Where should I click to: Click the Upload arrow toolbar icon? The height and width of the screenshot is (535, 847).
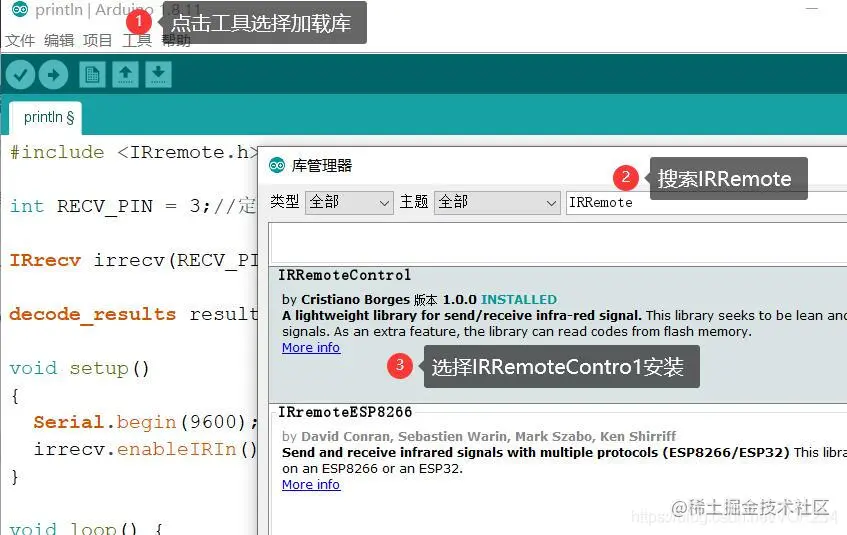click(53, 75)
